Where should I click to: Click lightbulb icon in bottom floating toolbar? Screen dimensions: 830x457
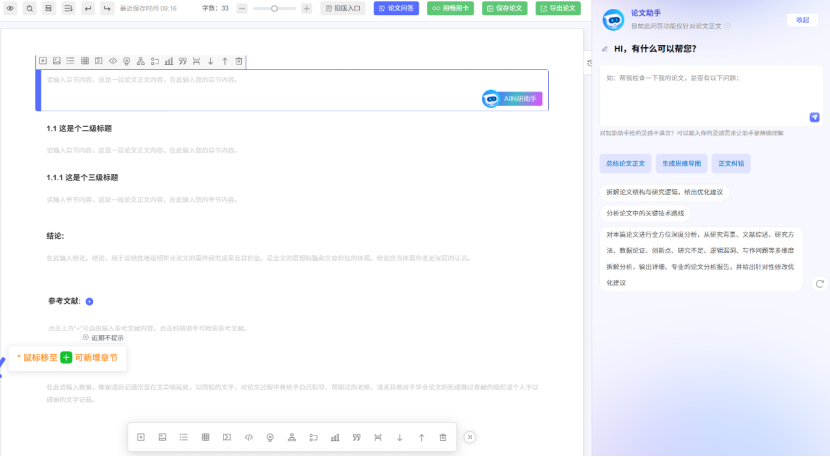(270, 437)
